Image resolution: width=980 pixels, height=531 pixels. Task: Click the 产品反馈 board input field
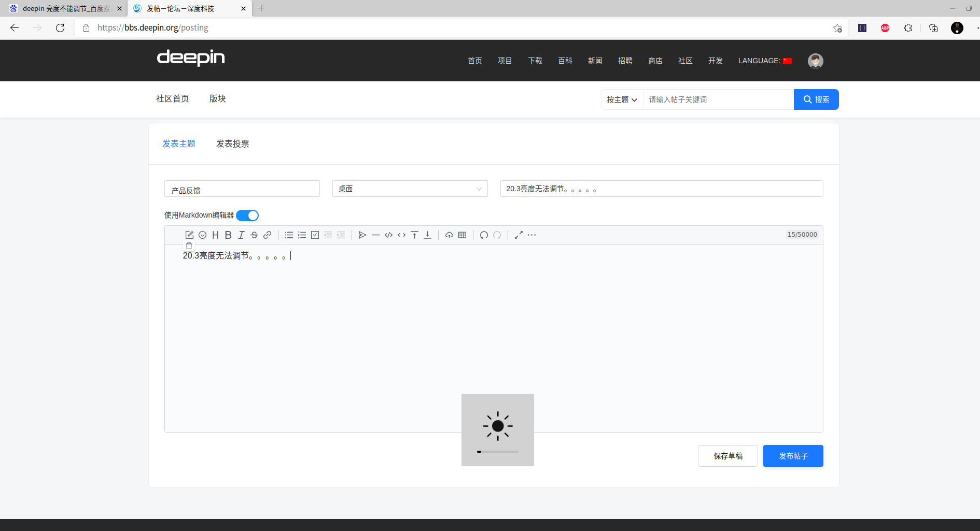point(242,189)
